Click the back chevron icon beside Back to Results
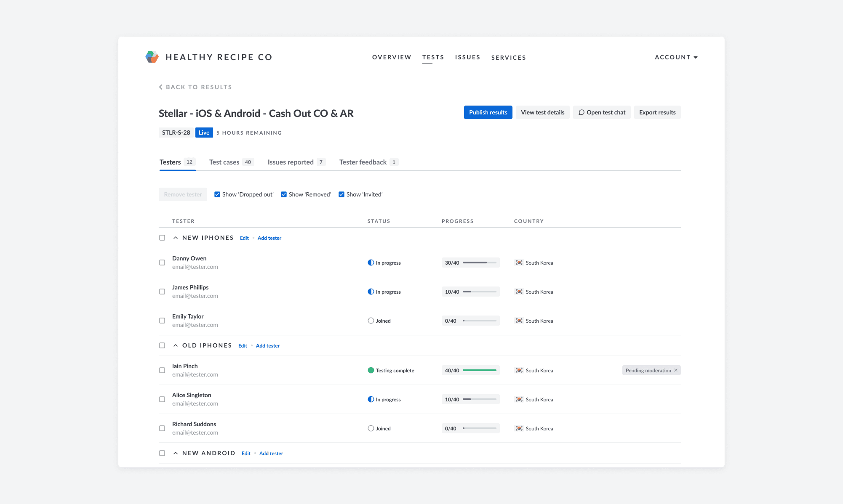Viewport: 843px width, 504px height. pyautogui.click(x=160, y=87)
